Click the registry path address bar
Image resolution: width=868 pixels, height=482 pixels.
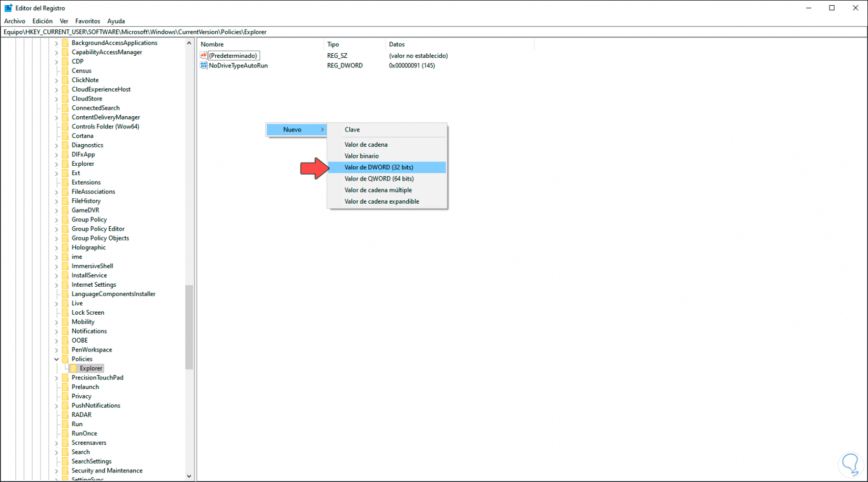[x=433, y=32]
